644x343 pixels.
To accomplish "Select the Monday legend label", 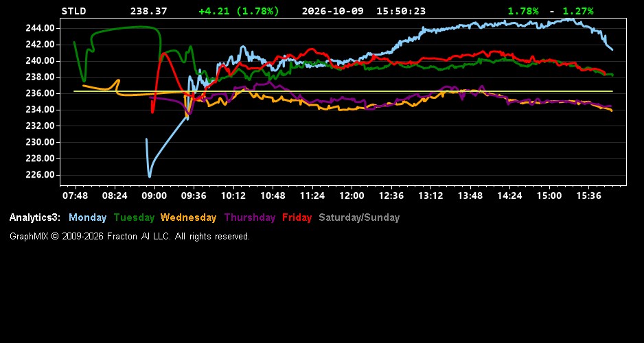I will 87,218.
